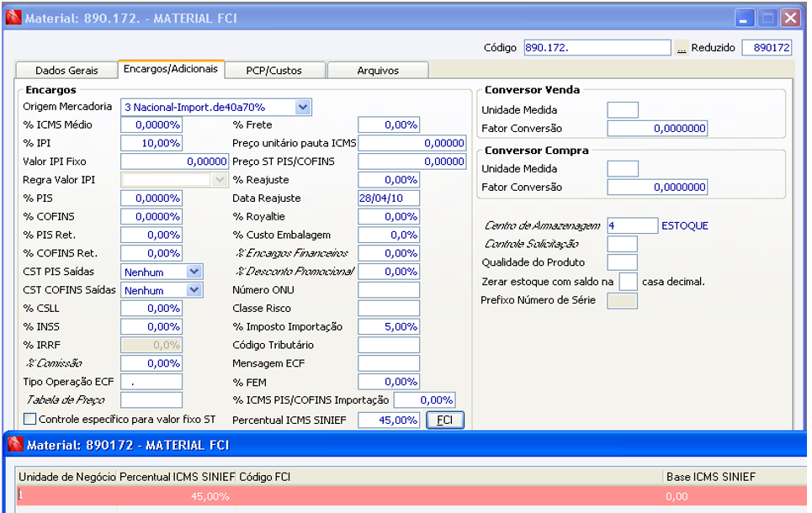The width and height of the screenshot is (812, 513).
Task: Open the CST COFINS Saídas dropdown
Action: 194,290
